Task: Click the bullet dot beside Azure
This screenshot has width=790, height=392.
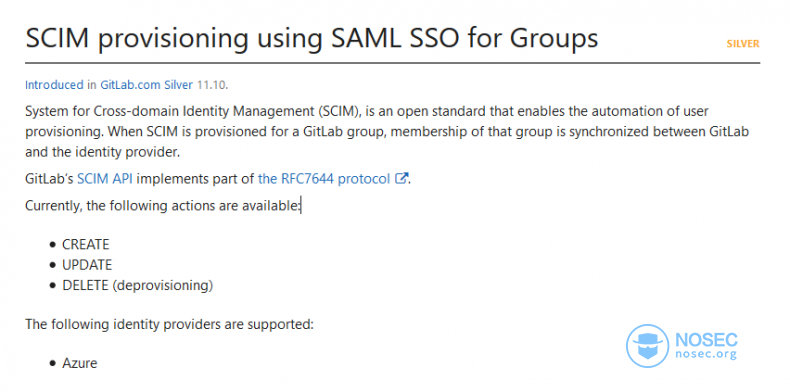Action: 52,363
